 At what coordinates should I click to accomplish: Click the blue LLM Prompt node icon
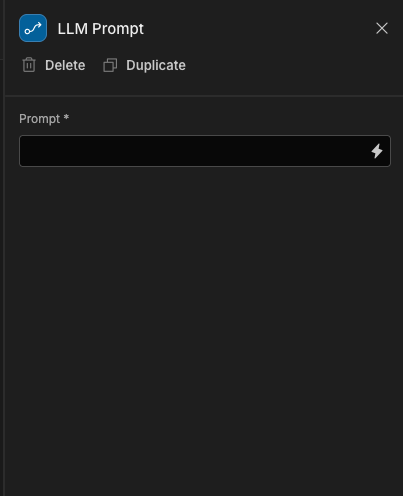(33, 28)
